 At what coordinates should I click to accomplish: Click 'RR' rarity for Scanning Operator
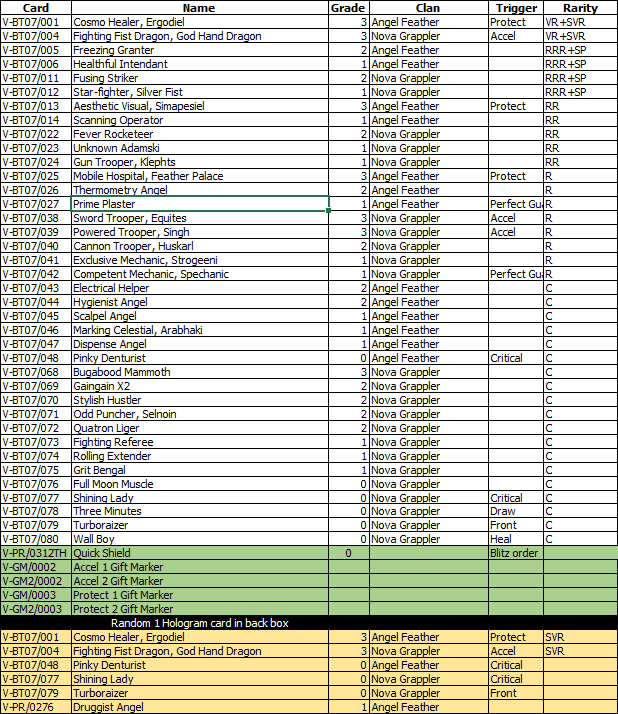581,120
